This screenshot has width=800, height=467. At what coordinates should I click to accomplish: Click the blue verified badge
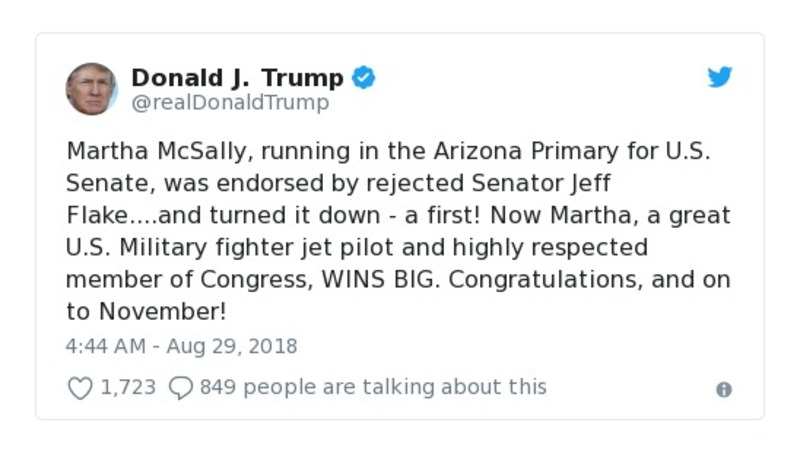363,78
